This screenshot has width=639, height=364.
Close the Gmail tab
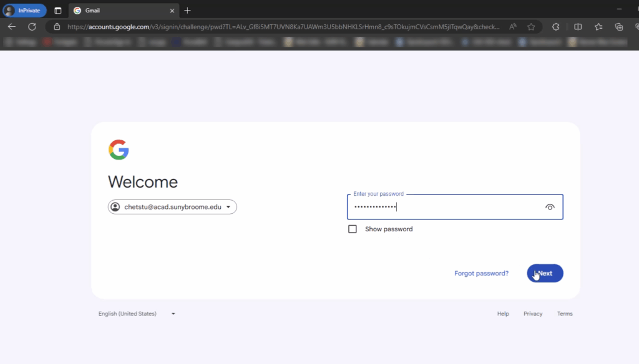(x=172, y=11)
